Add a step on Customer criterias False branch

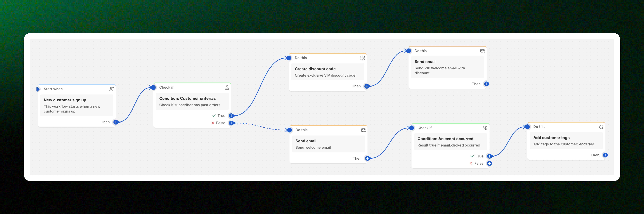[x=231, y=123]
